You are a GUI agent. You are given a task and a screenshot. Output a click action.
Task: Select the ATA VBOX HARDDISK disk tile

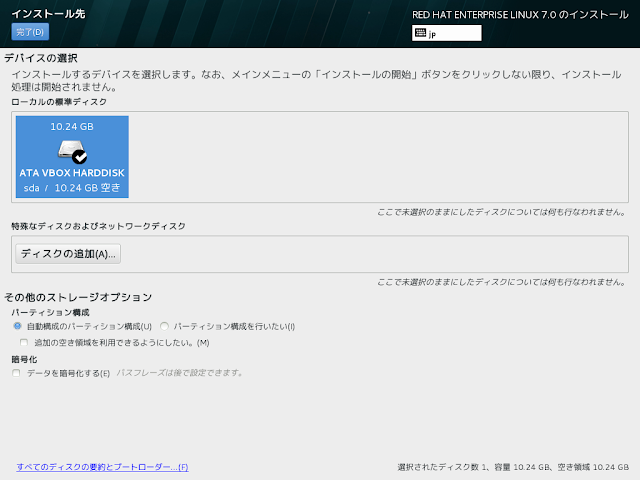coord(72,157)
